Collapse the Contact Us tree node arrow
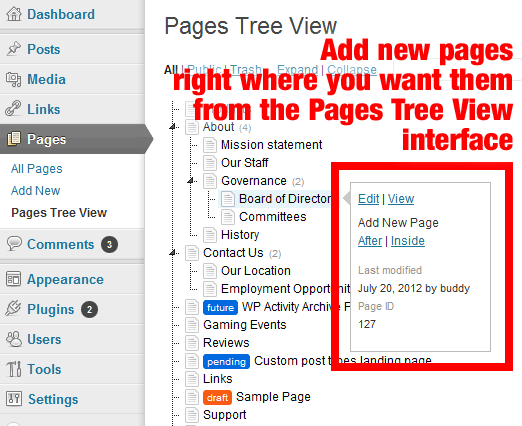The image size is (522, 426). point(173,253)
